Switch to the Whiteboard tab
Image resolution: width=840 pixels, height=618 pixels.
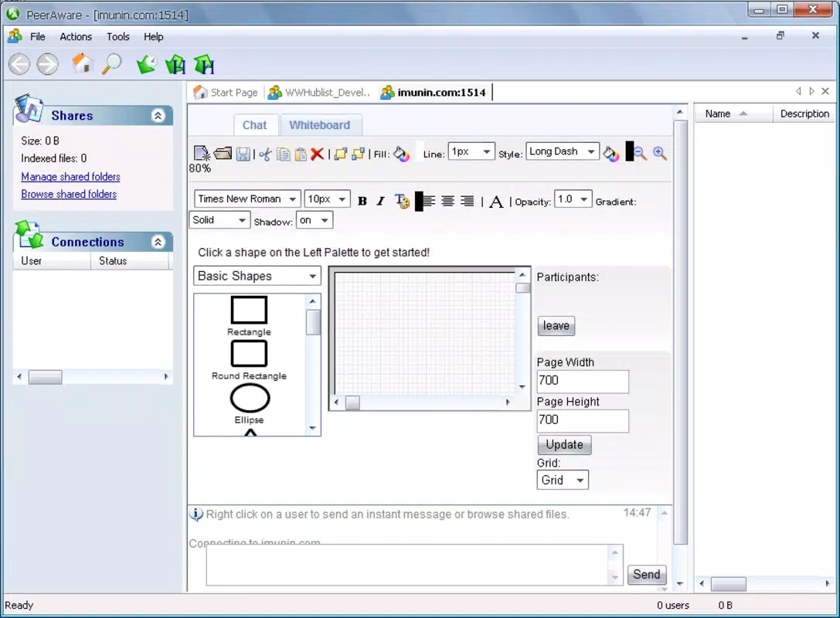coord(320,125)
